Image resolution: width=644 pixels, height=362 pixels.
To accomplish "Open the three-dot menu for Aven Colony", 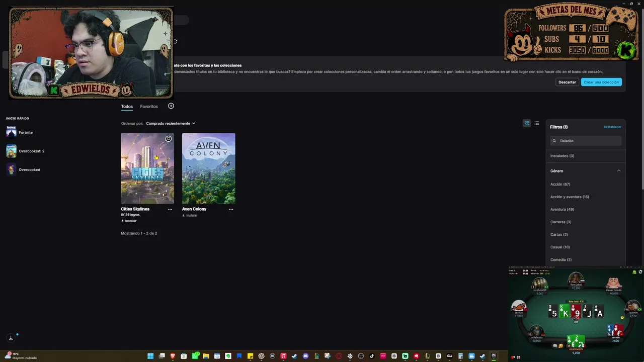I will (x=231, y=209).
